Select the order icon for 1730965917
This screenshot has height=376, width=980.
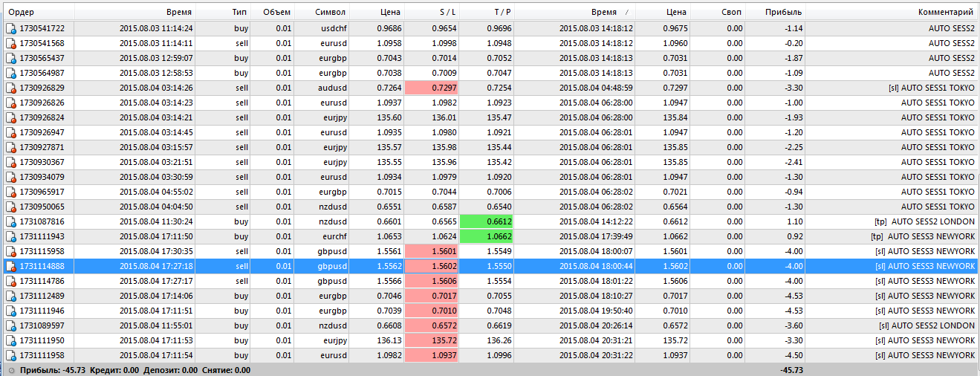click(x=11, y=192)
